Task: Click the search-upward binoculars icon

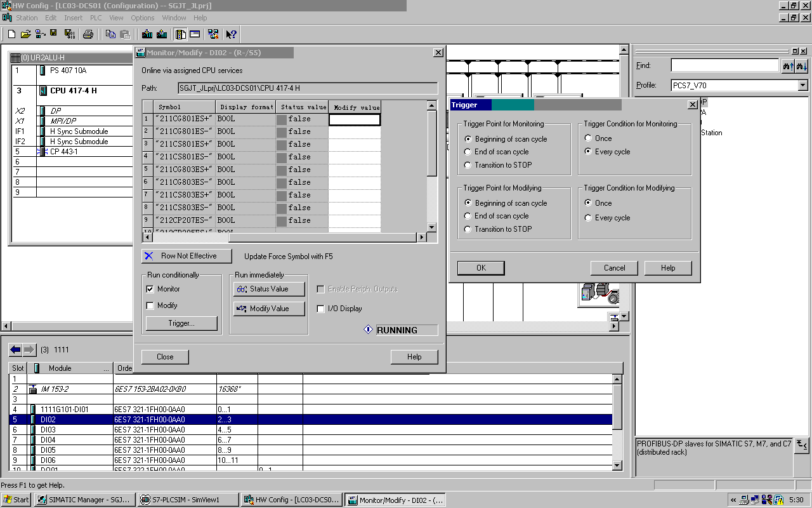Action: [789, 65]
